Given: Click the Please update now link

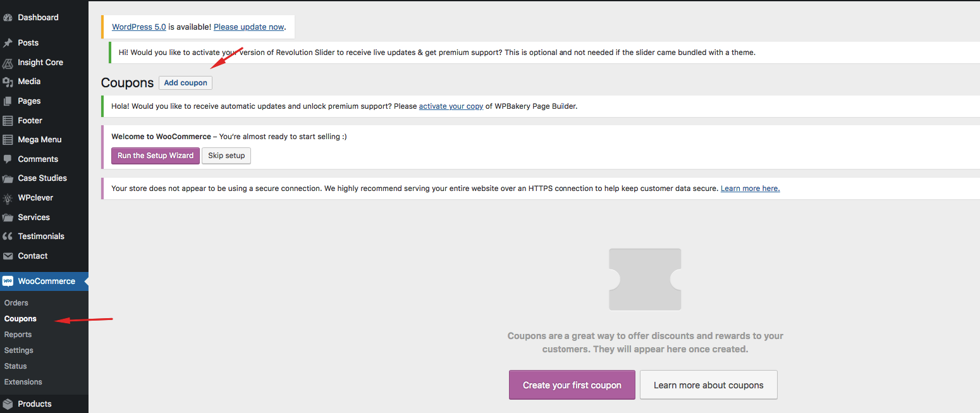Looking at the screenshot, I should [x=249, y=27].
